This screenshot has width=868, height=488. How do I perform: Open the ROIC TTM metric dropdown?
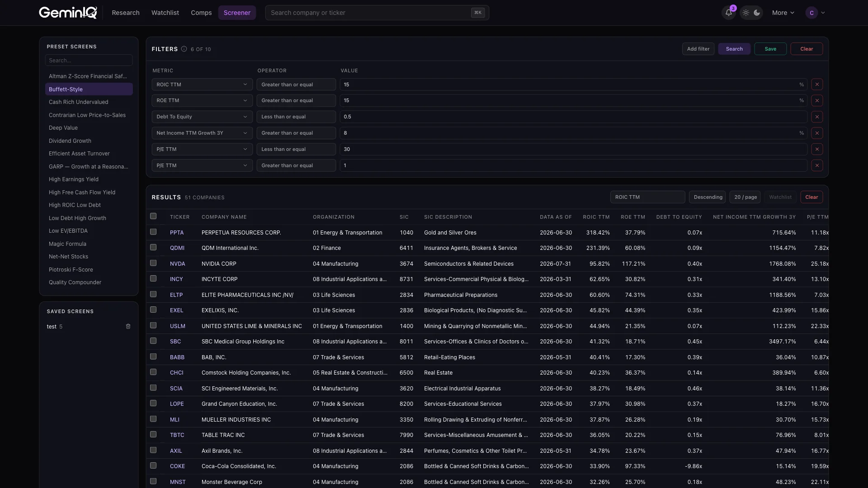[x=202, y=84]
